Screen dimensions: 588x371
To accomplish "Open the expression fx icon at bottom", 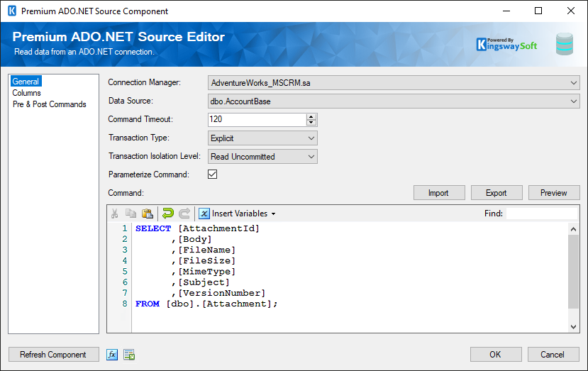I will (x=112, y=355).
